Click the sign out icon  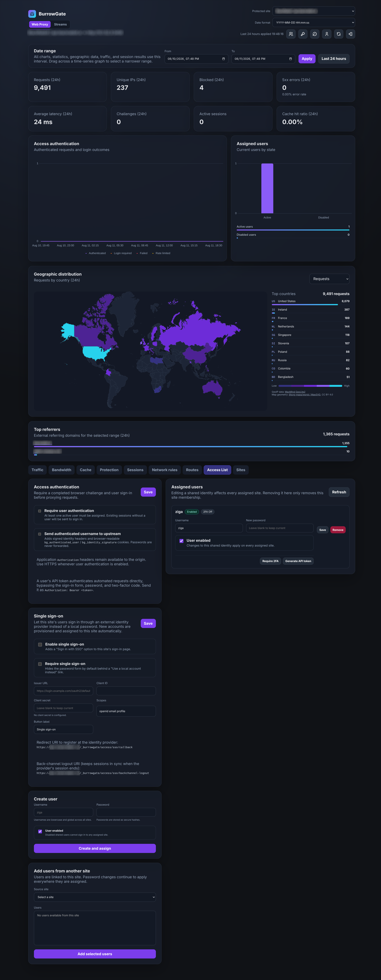(x=351, y=34)
